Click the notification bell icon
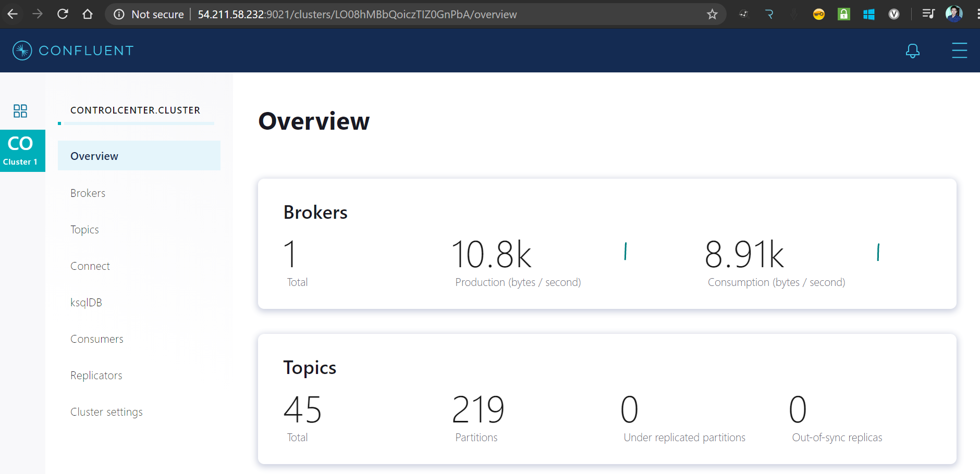Image resolution: width=980 pixels, height=474 pixels. click(x=912, y=51)
